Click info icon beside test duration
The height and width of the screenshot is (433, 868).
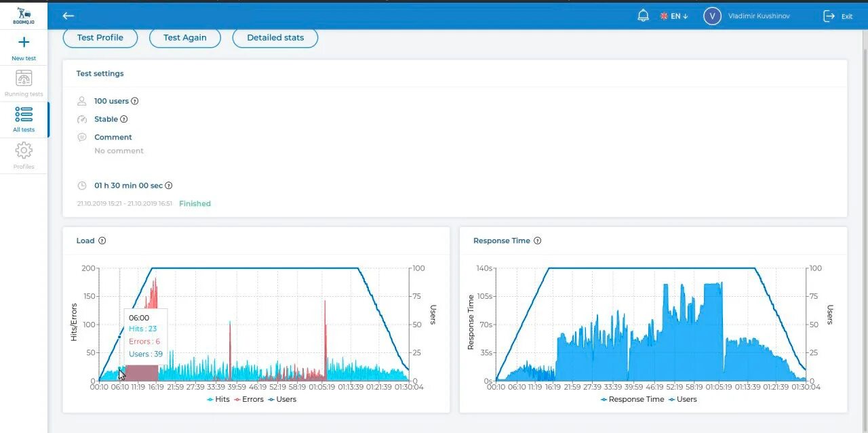(x=169, y=186)
